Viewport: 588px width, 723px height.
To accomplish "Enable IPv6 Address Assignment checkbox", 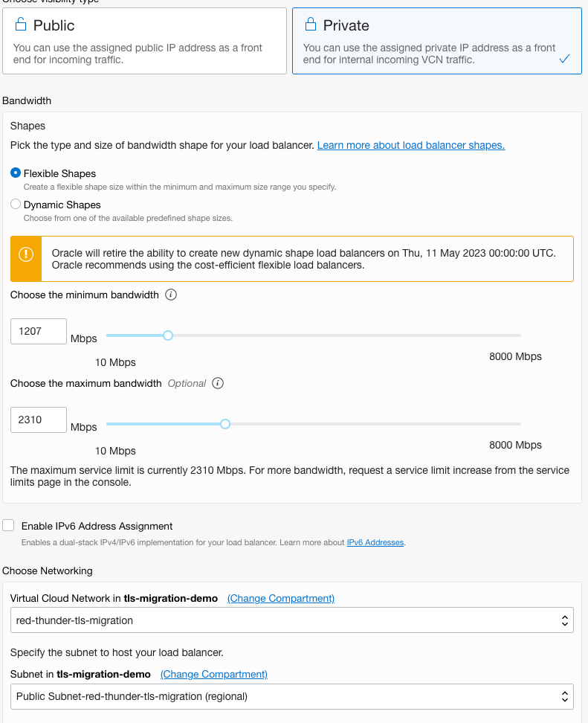I will coord(9,526).
